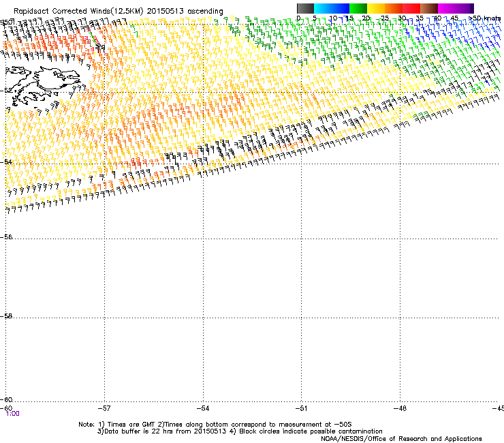Click the 'Times are GMT' note line
Image resolution: width=504 pixels, height=443 pixels.
pyautogui.click(x=215, y=425)
